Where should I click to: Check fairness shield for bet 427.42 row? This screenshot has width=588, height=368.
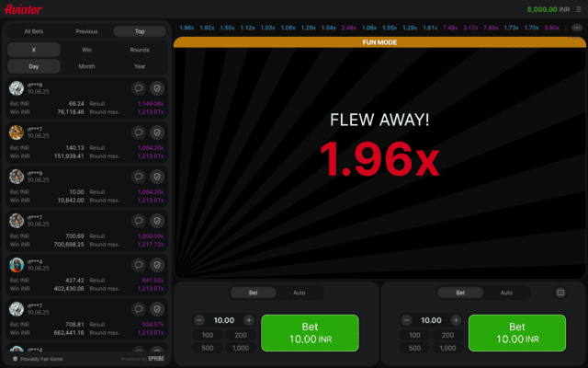157,265
